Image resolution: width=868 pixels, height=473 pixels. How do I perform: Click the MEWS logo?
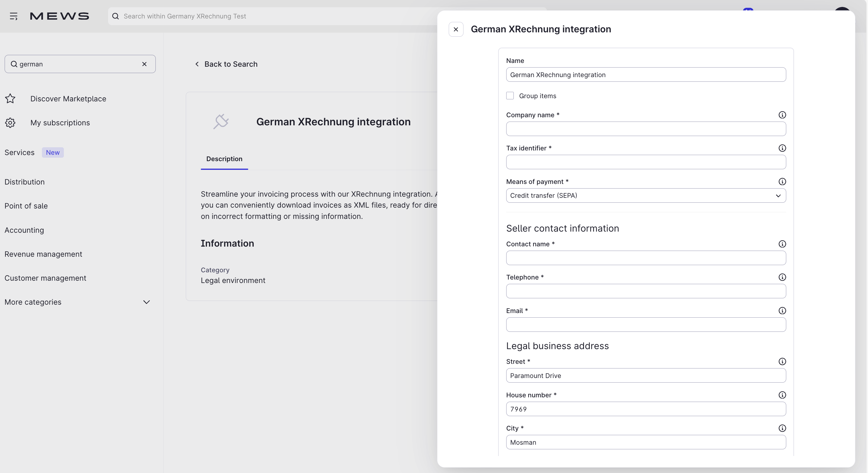59,16
